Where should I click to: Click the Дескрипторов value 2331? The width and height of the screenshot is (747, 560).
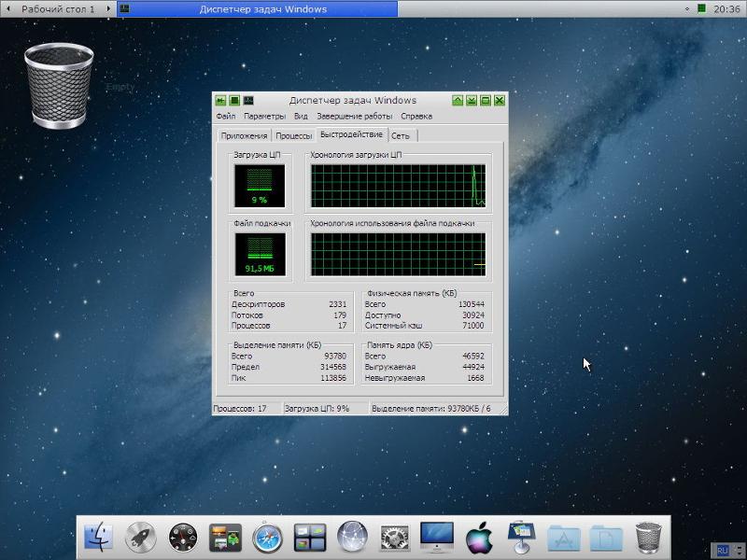point(337,304)
